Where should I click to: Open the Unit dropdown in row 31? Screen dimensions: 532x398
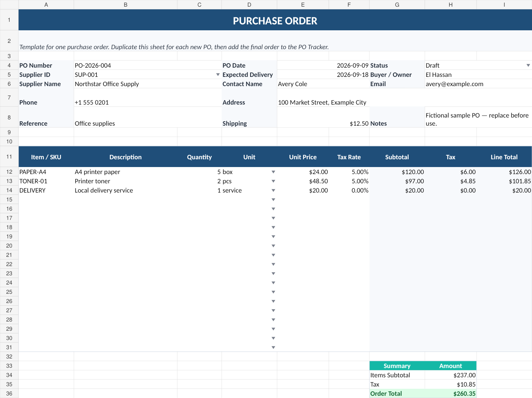click(x=273, y=347)
